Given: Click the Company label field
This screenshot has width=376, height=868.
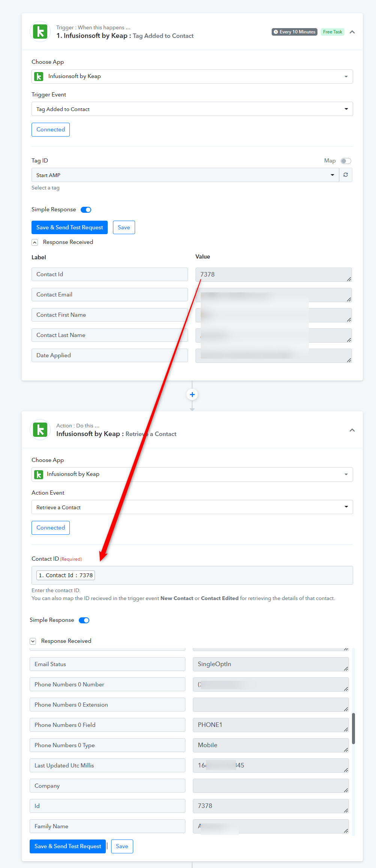Looking at the screenshot, I should pyautogui.click(x=107, y=786).
